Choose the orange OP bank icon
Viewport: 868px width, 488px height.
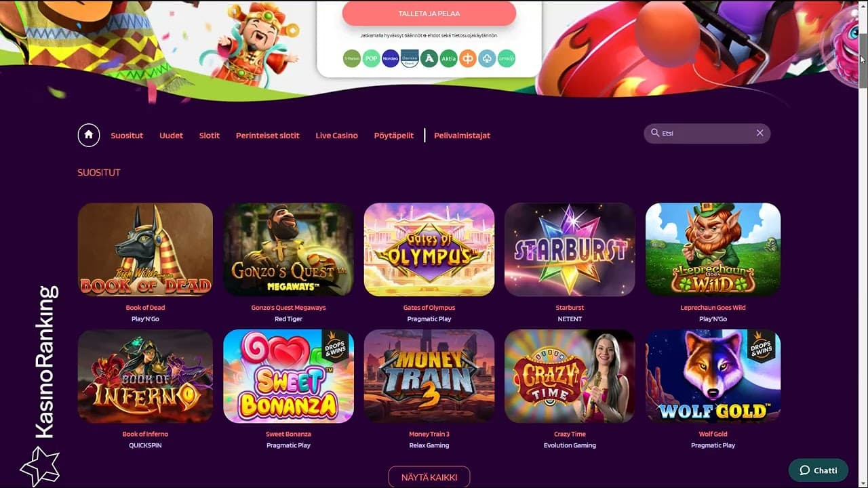[x=468, y=58]
